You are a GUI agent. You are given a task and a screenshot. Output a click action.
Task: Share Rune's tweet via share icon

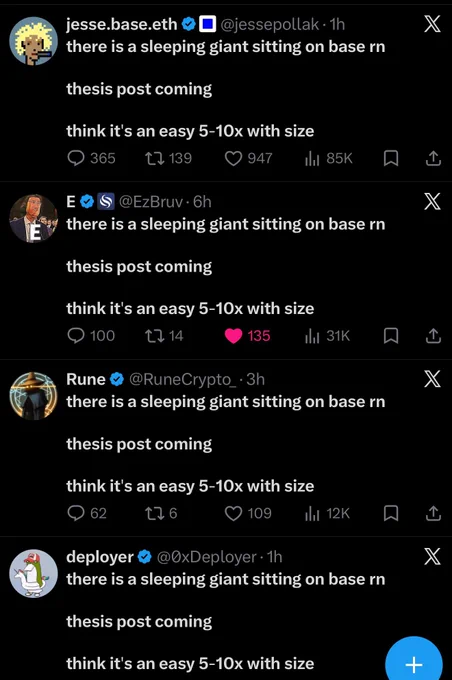(433, 513)
